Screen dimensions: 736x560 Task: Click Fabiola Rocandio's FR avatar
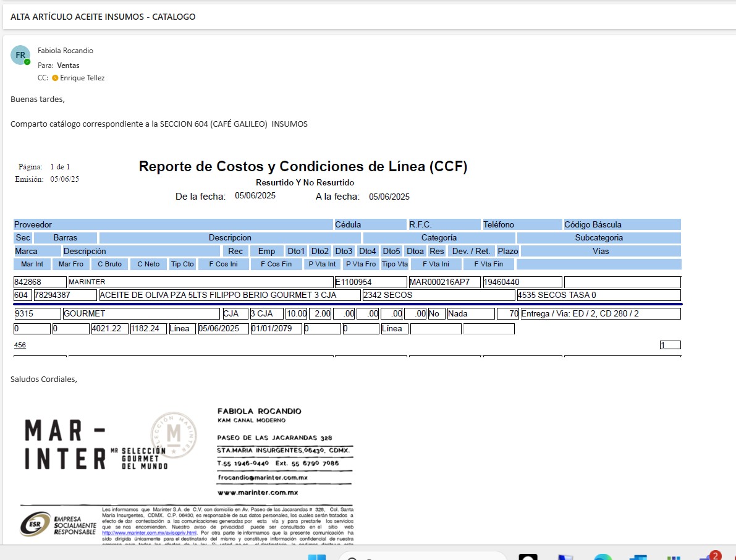click(x=20, y=54)
